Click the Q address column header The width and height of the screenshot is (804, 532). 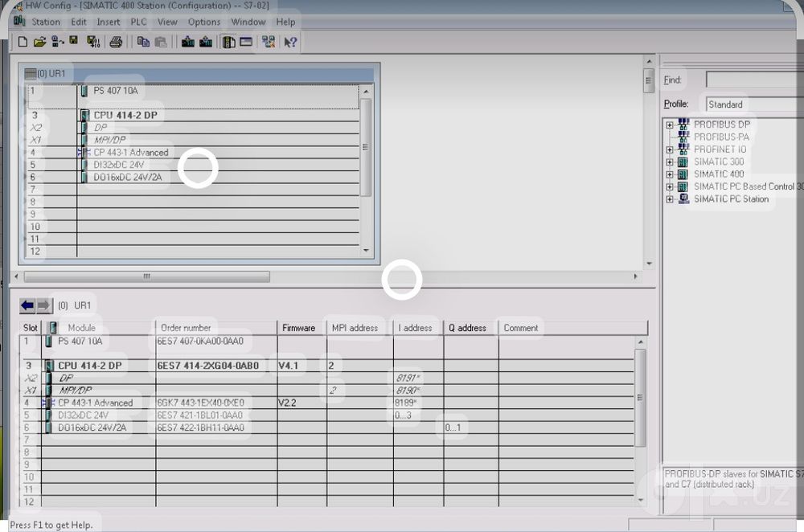coord(470,328)
